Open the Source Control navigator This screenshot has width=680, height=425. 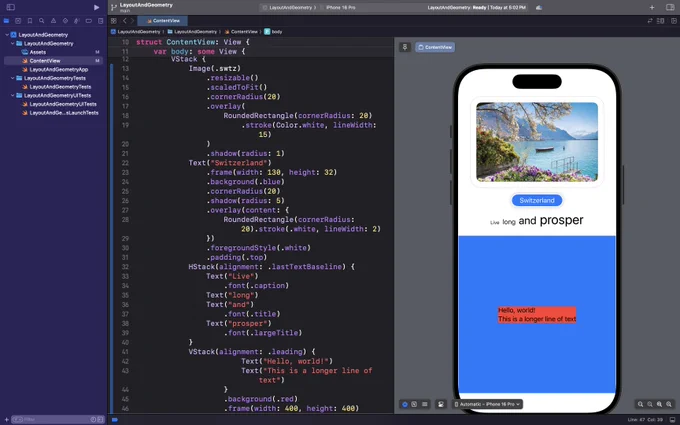coord(18,21)
